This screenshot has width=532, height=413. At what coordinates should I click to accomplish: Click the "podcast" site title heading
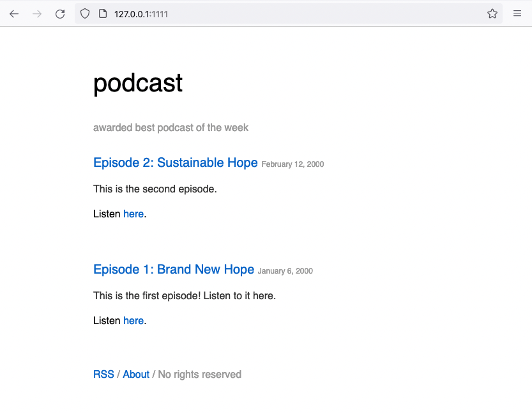pyautogui.click(x=138, y=83)
